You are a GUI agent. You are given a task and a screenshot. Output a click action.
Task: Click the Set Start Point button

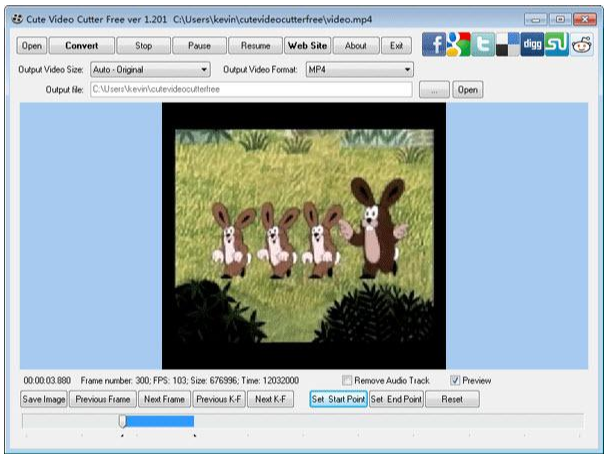point(338,399)
